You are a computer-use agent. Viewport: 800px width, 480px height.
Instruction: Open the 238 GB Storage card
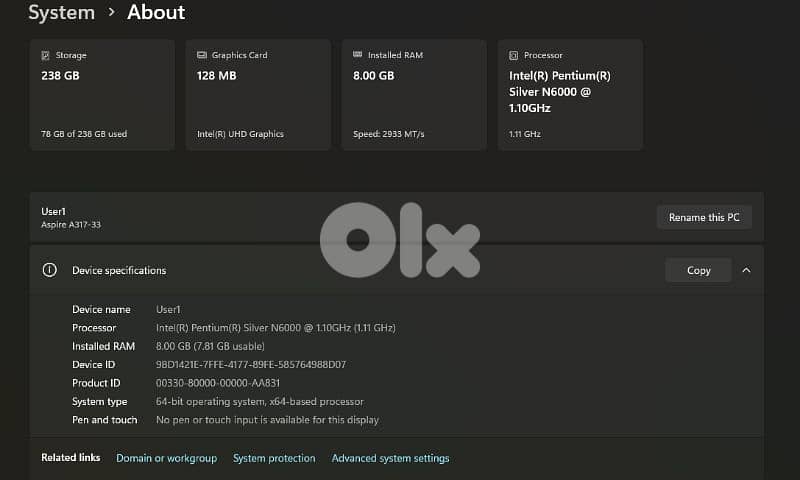[102, 95]
